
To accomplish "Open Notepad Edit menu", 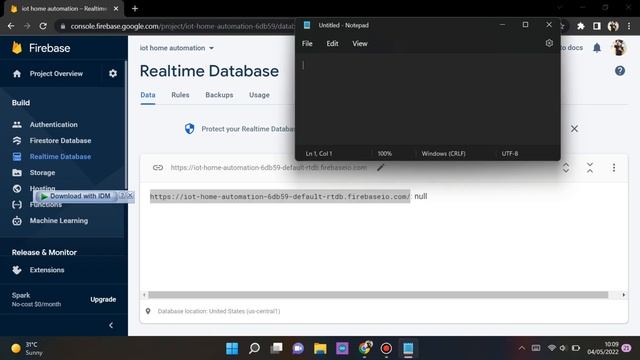I will point(332,44).
